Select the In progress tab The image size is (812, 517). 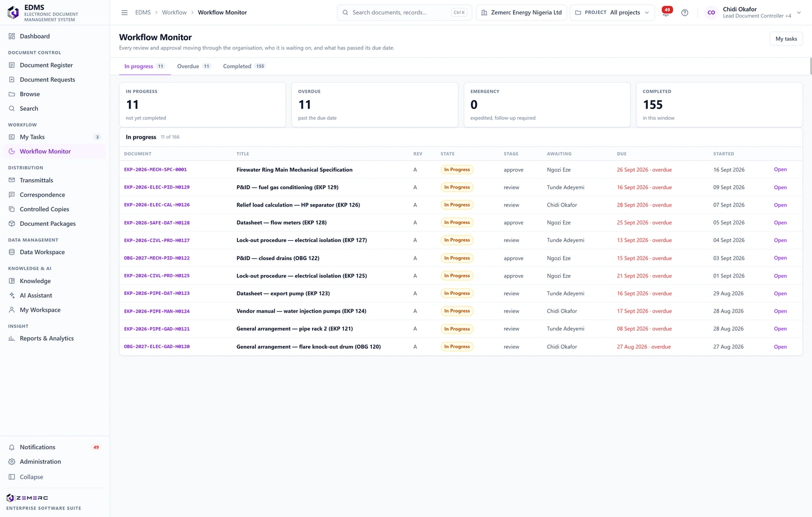point(144,66)
